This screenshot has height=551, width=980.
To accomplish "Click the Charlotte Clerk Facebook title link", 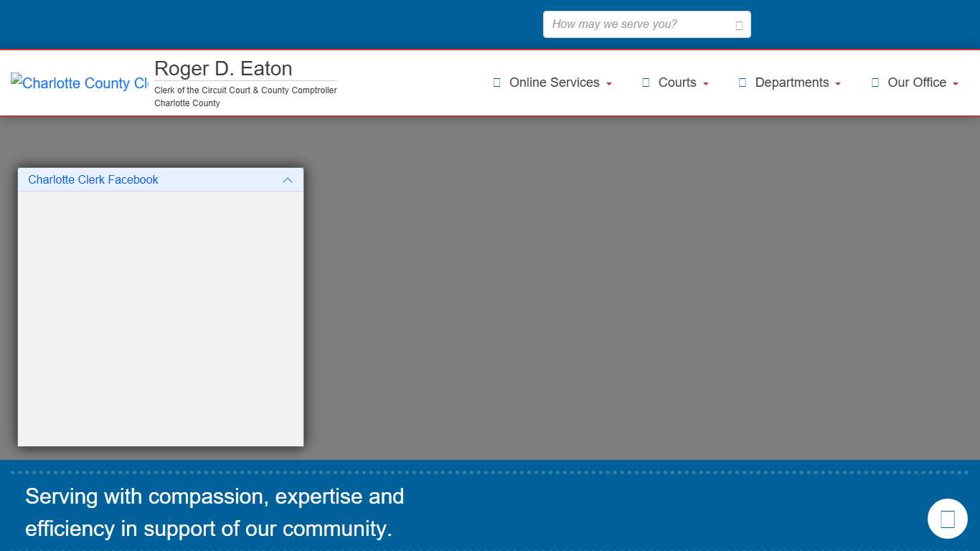I will (93, 180).
